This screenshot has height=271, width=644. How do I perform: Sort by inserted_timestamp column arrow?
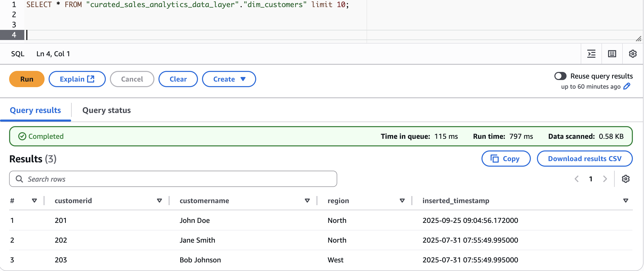coord(626,201)
